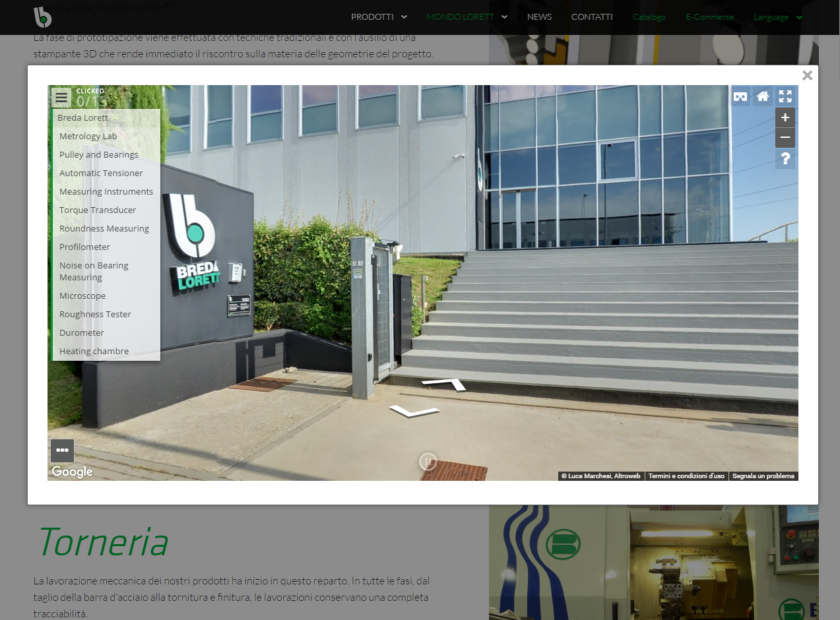
Task: Jump to Torque Transducer scene
Action: pos(106,210)
